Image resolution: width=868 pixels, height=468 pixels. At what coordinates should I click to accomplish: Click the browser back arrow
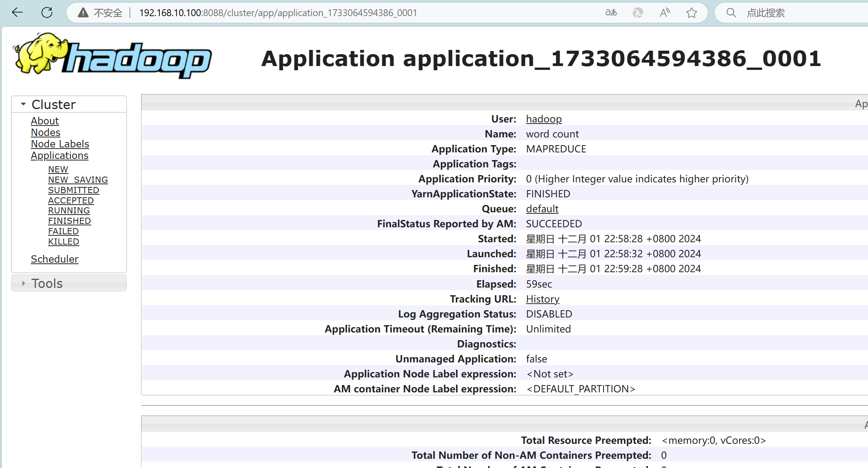17,13
